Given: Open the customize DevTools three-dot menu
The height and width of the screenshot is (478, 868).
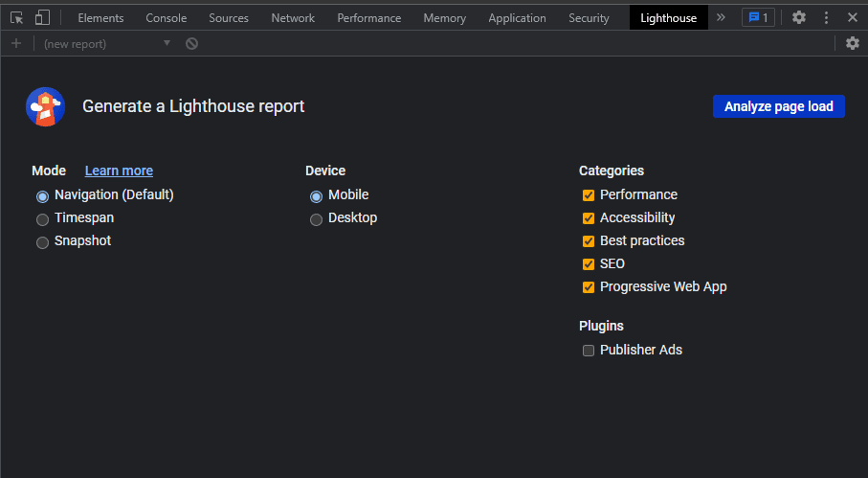Looking at the screenshot, I should tap(826, 18).
